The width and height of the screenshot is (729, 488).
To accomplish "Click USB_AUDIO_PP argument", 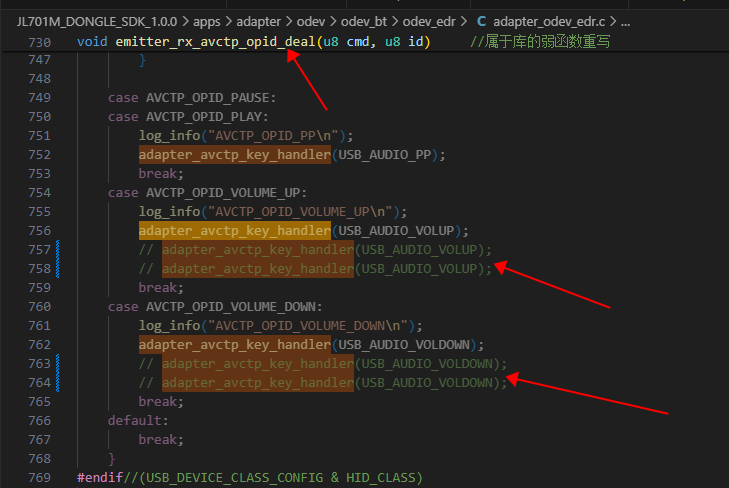I will pyautogui.click(x=384, y=155).
